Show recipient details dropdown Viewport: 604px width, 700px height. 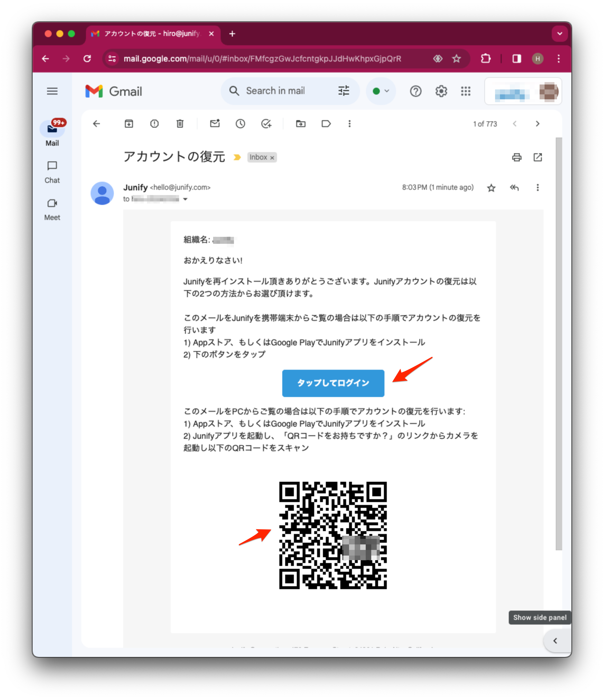[185, 199]
